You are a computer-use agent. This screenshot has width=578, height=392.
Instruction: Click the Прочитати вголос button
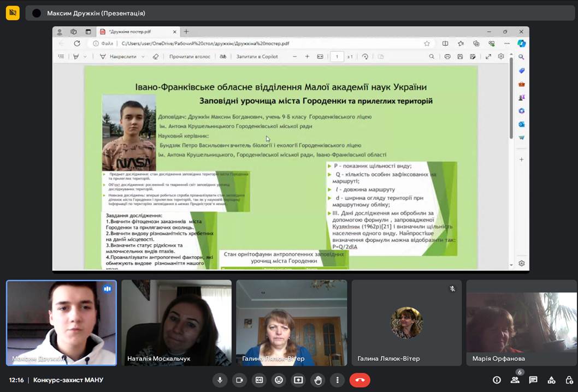coord(190,56)
